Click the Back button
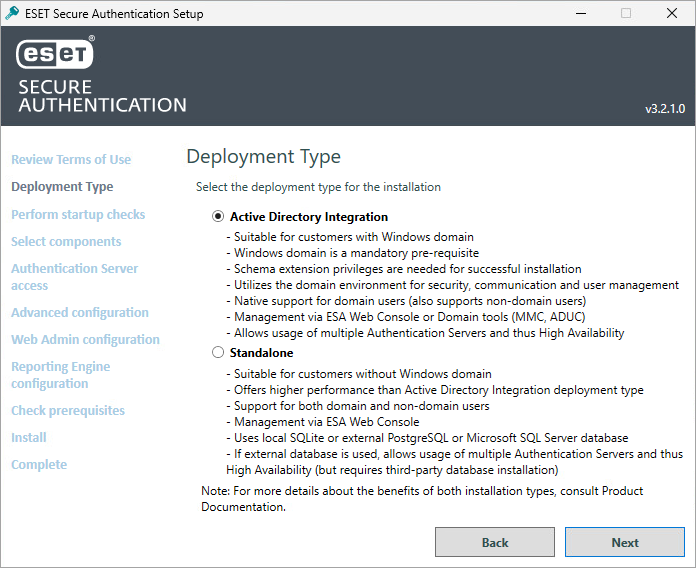696x568 pixels. [494, 542]
